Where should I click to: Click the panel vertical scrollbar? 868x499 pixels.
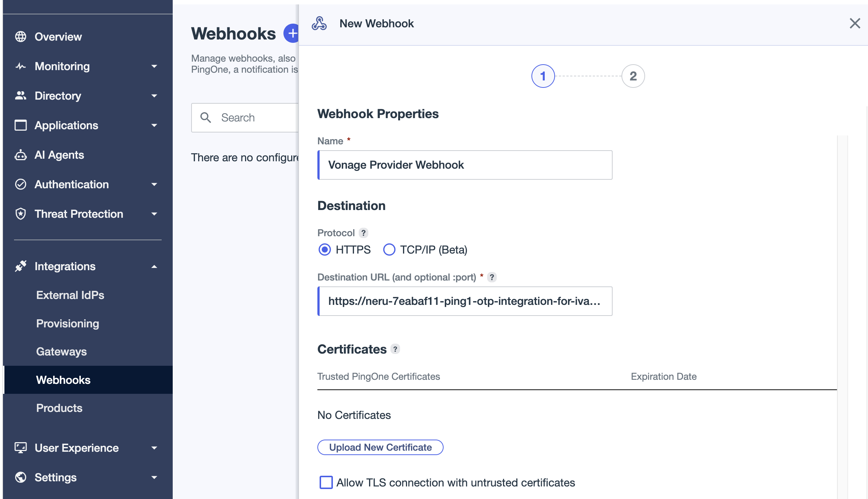tap(843, 317)
